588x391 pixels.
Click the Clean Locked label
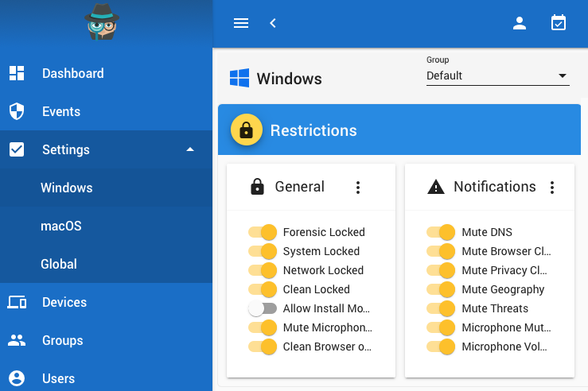coord(317,289)
